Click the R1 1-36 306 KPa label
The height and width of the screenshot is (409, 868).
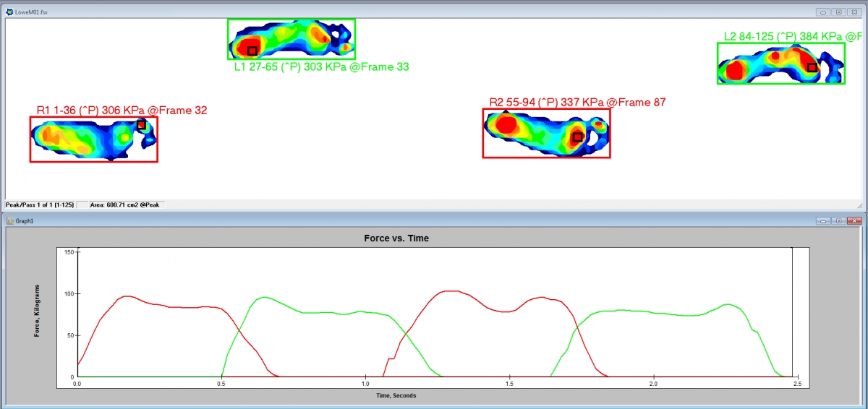pos(122,111)
